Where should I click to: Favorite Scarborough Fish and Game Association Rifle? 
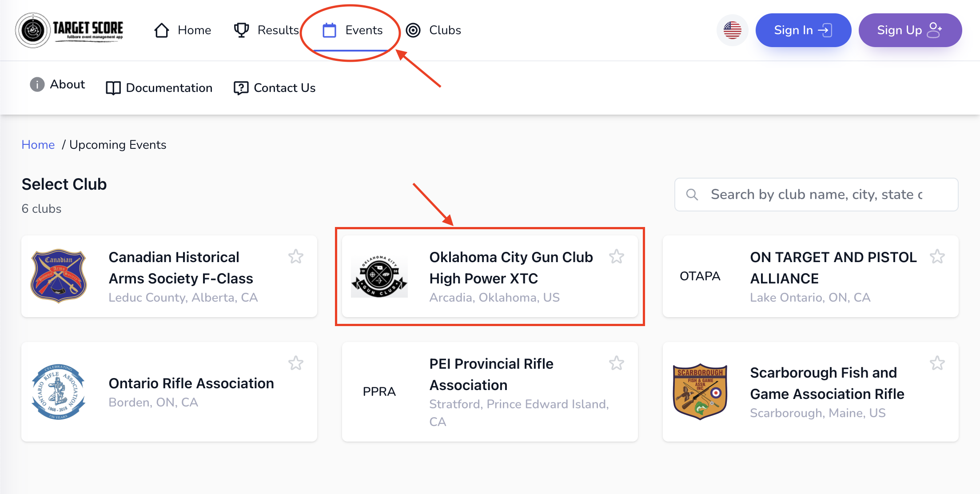(x=938, y=363)
